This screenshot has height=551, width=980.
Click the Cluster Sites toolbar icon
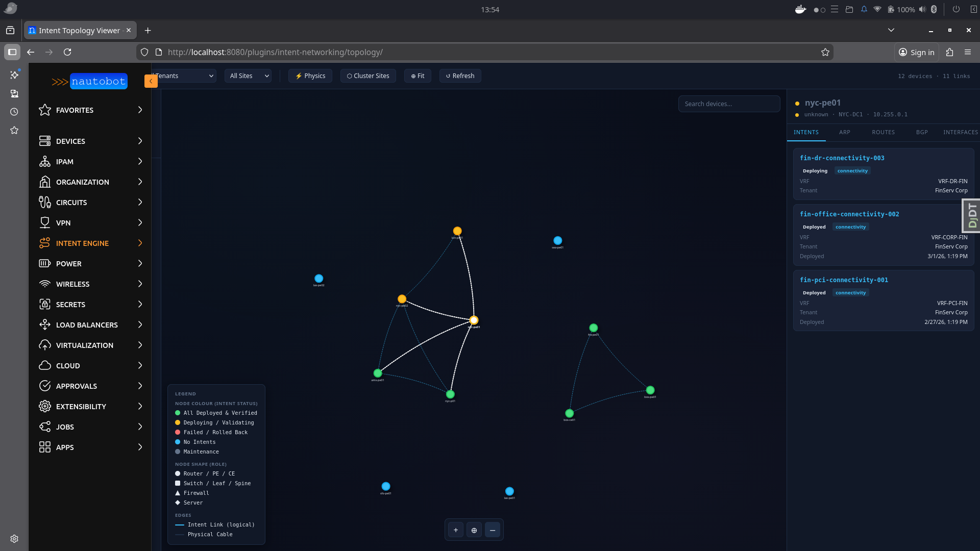click(367, 76)
